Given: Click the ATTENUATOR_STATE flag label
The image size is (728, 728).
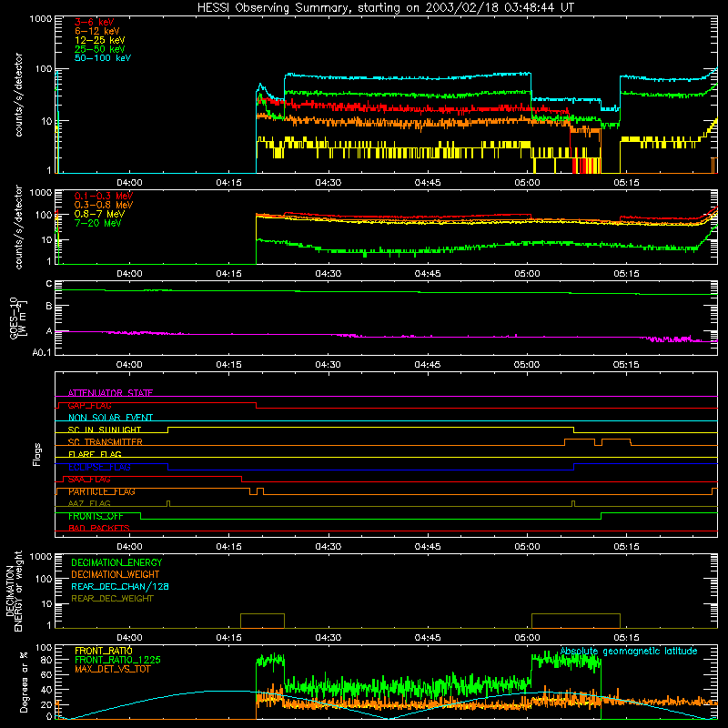Looking at the screenshot, I should coord(110,393).
